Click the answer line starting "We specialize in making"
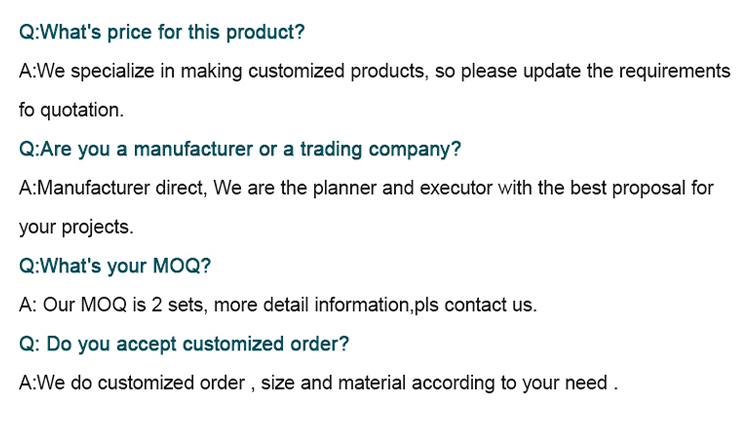The width and height of the screenshot is (750, 444). coord(374,71)
